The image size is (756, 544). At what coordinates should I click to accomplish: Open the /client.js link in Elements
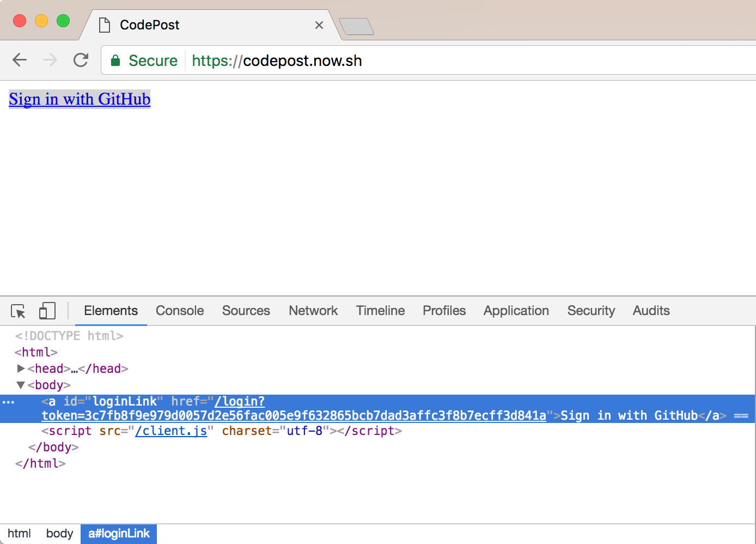(x=172, y=431)
